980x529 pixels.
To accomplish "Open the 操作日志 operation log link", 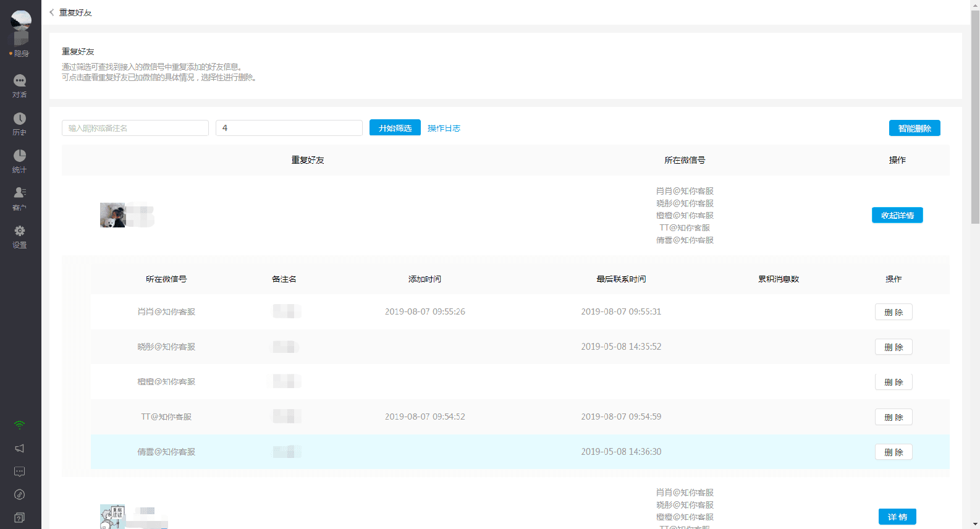I will 444,128.
